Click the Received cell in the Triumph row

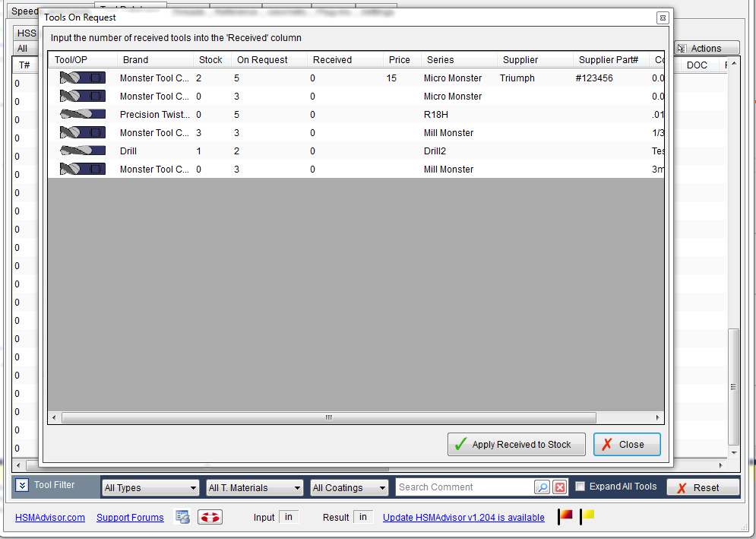point(345,78)
